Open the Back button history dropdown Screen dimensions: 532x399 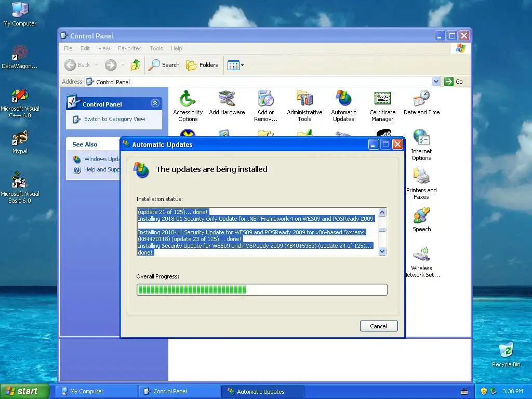[x=96, y=65]
